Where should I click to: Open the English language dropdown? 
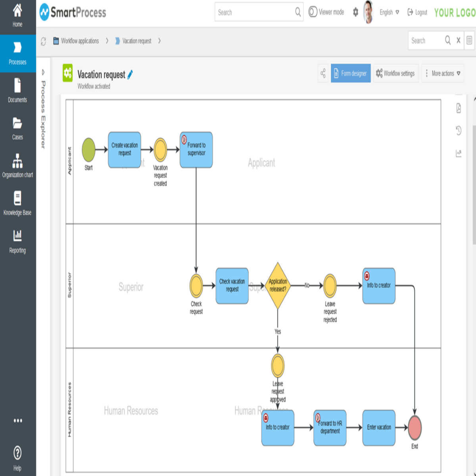[x=388, y=12]
